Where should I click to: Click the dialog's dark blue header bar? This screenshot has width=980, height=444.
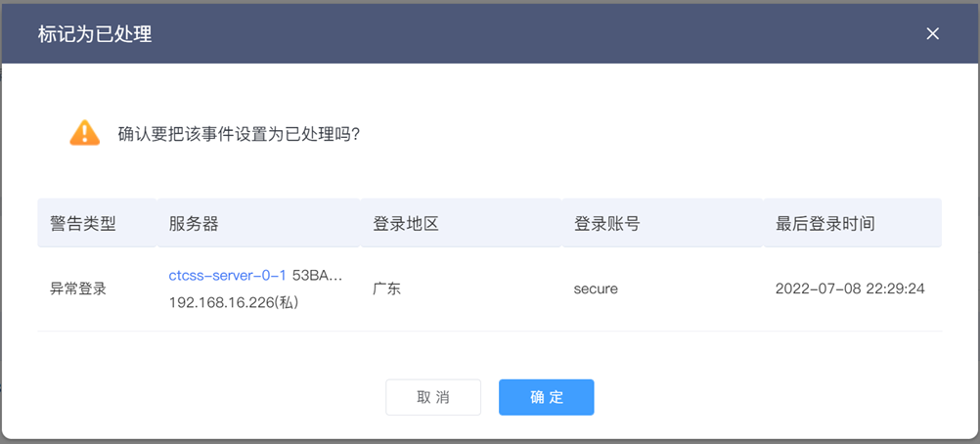click(x=490, y=34)
